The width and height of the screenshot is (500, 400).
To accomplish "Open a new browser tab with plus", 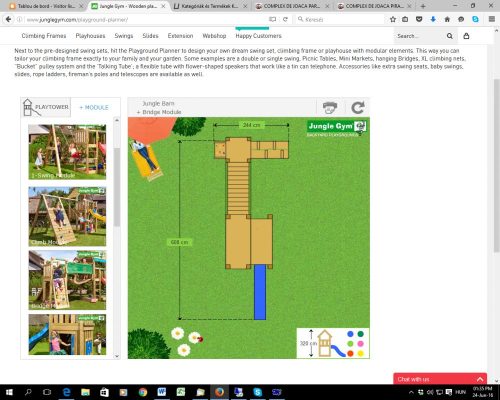I will tap(423, 6).
